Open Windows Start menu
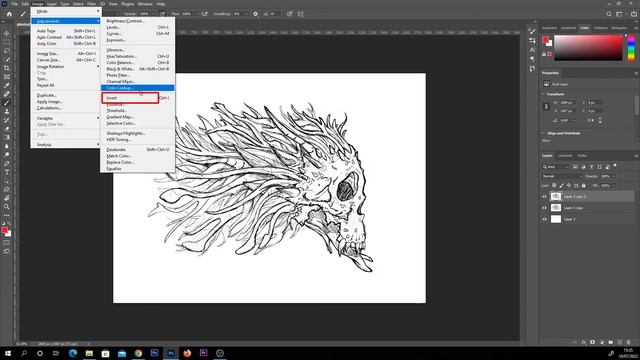 click(x=8, y=353)
